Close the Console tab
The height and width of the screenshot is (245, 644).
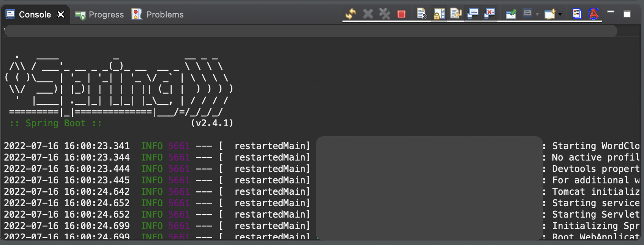[x=61, y=14]
